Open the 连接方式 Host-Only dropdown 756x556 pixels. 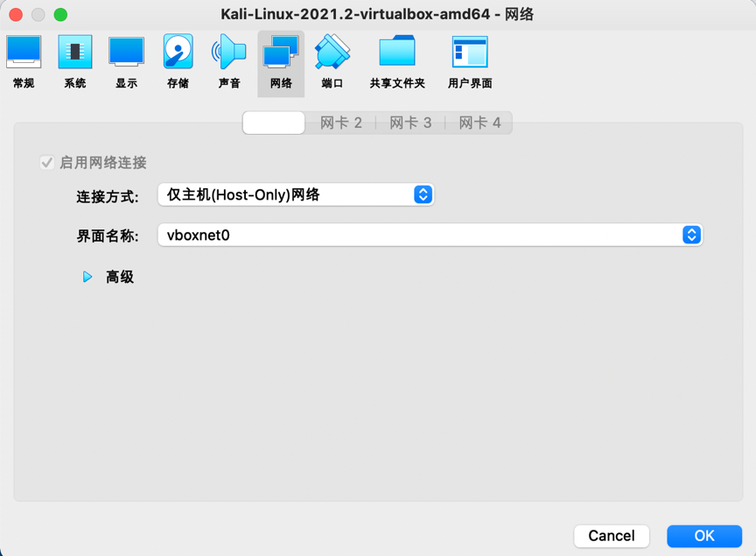296,194
